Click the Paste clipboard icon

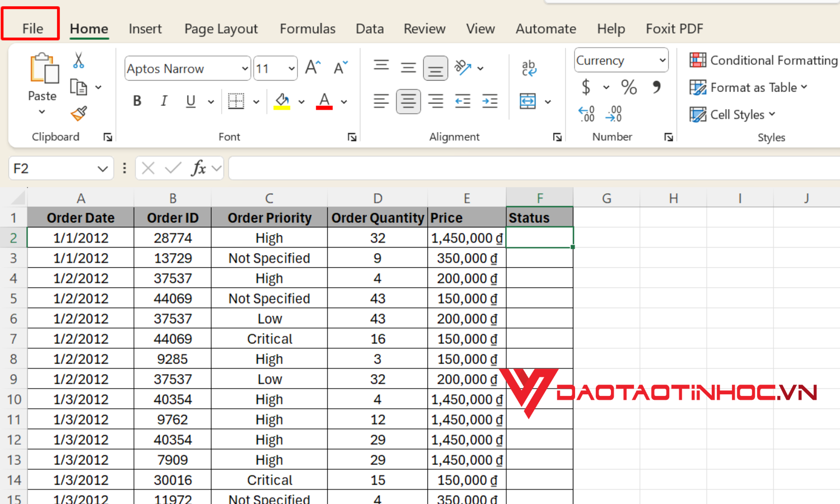[x=44, y=69]
